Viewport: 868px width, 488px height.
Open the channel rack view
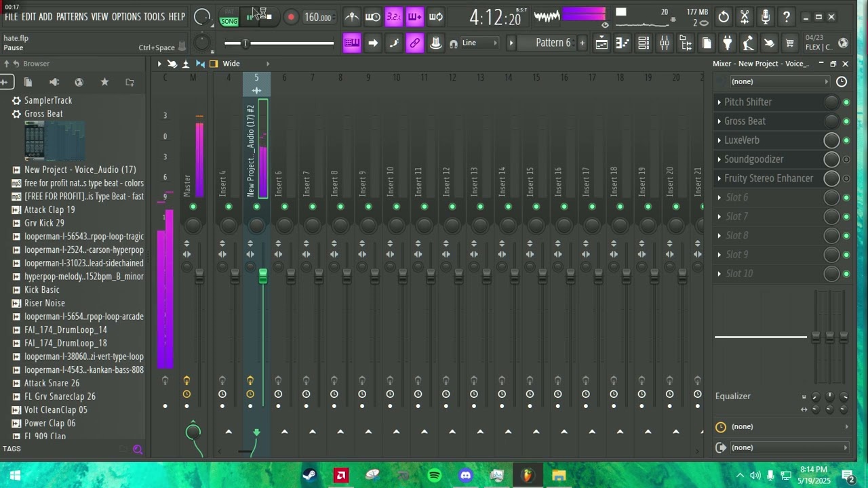pos(644,43)
